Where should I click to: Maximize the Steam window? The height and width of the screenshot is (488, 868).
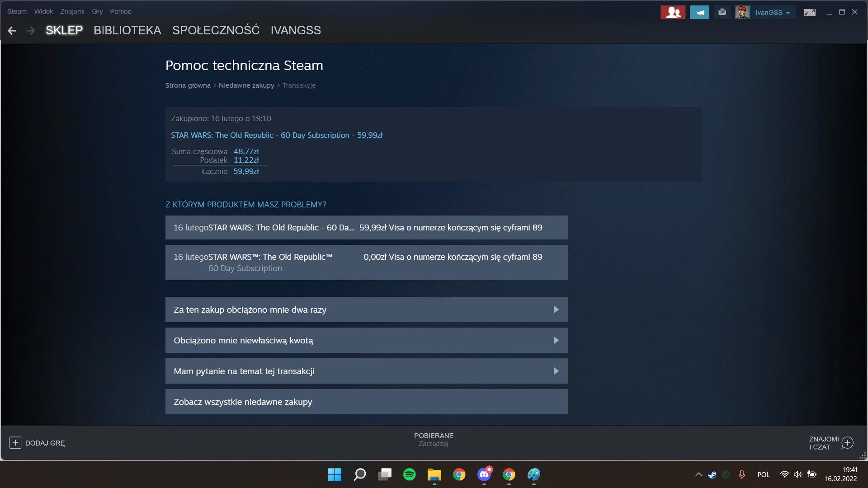(842, 12)
